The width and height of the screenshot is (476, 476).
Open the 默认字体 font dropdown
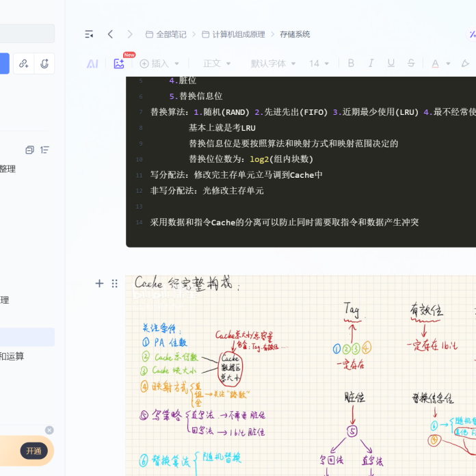[273, 64]
